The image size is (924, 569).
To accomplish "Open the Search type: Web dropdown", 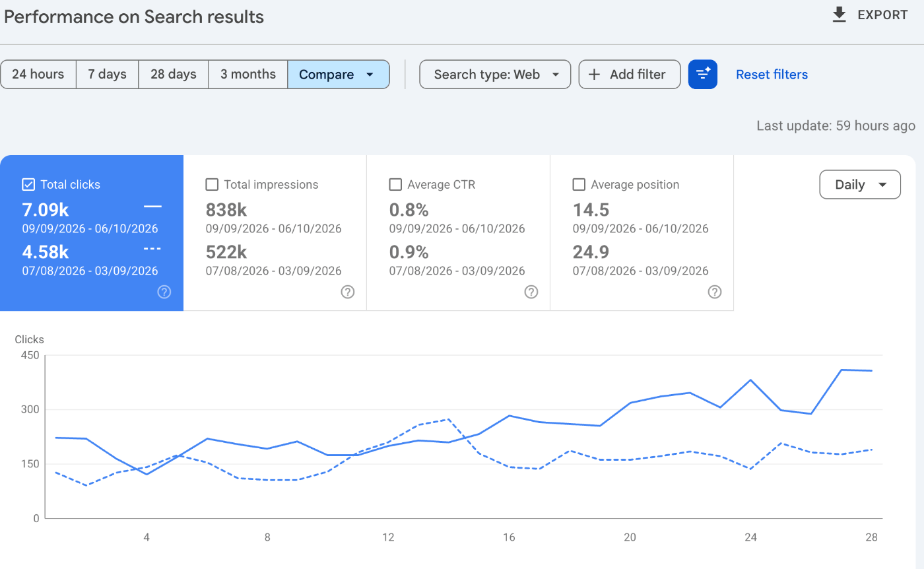I will point(495,75).
